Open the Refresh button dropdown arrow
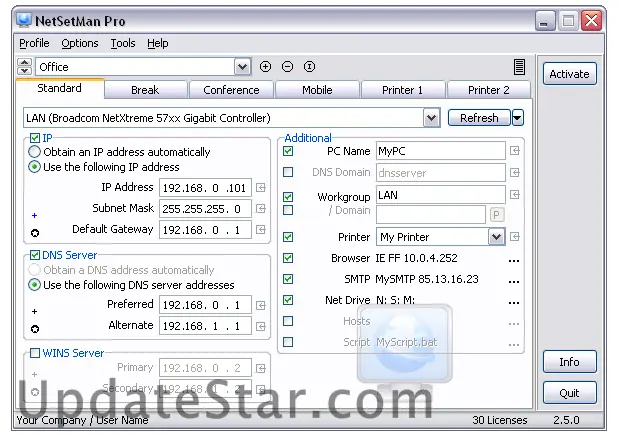Image resolution: width=620 pixels, height=444 pixels. pyautogui.click(x=518, y=118)
